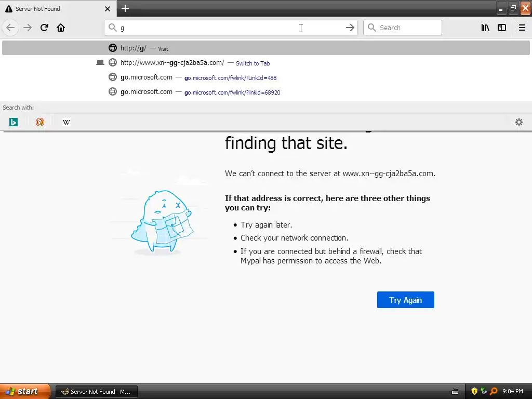The image size is (532, 399).
Task: Open the hamburger application menu
Action: [x=522, y=28]
